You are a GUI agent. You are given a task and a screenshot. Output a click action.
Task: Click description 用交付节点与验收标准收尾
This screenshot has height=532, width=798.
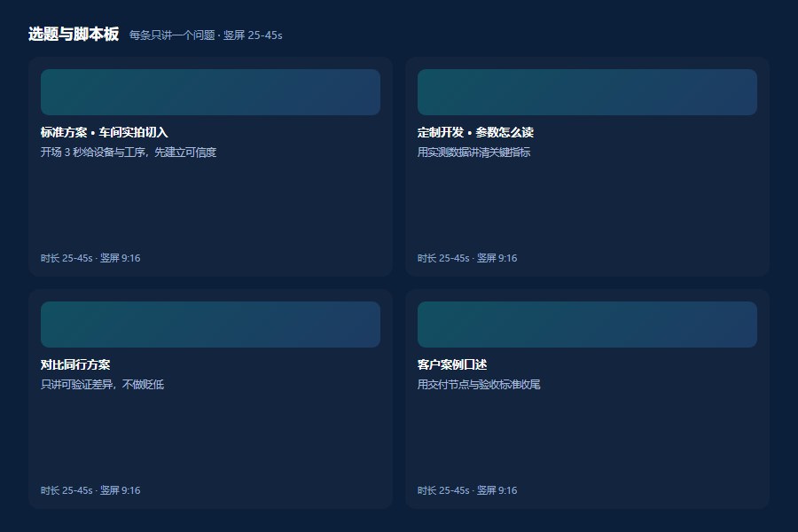(x=479, y=384)
